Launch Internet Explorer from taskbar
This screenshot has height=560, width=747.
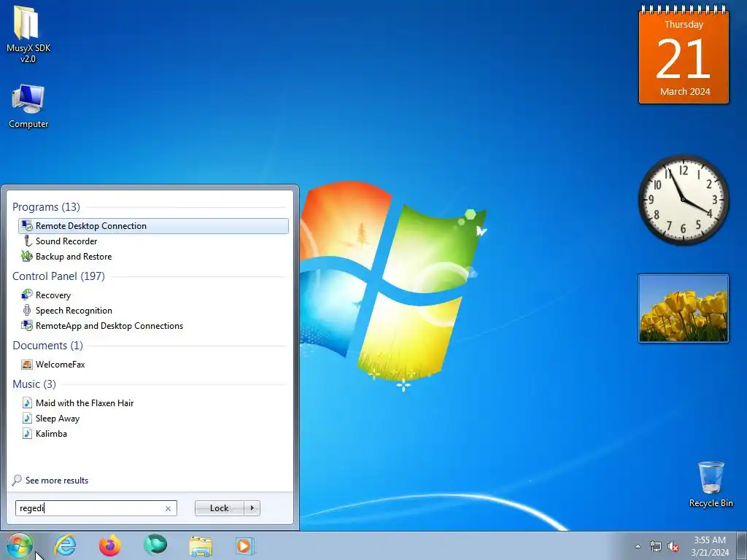(x=65, y=545)
